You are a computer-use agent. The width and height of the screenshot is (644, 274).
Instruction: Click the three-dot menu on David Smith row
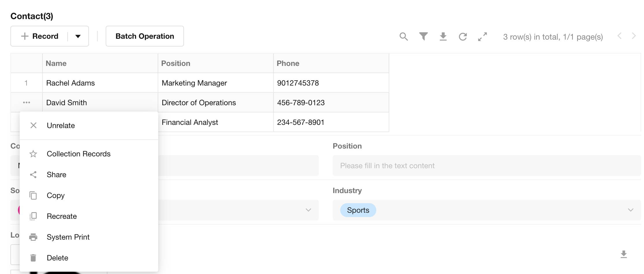tap(27, 103)
